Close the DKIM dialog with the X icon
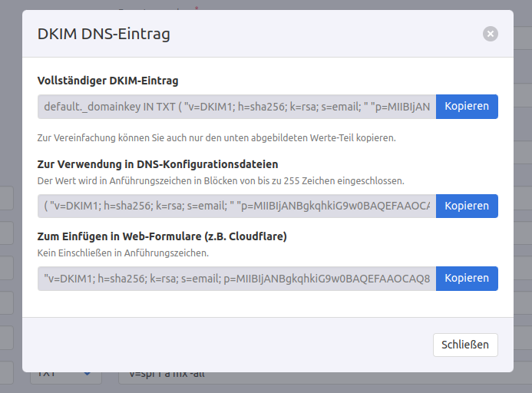The width and height of the screenshot is (532, 393). (x=491, y=34)
